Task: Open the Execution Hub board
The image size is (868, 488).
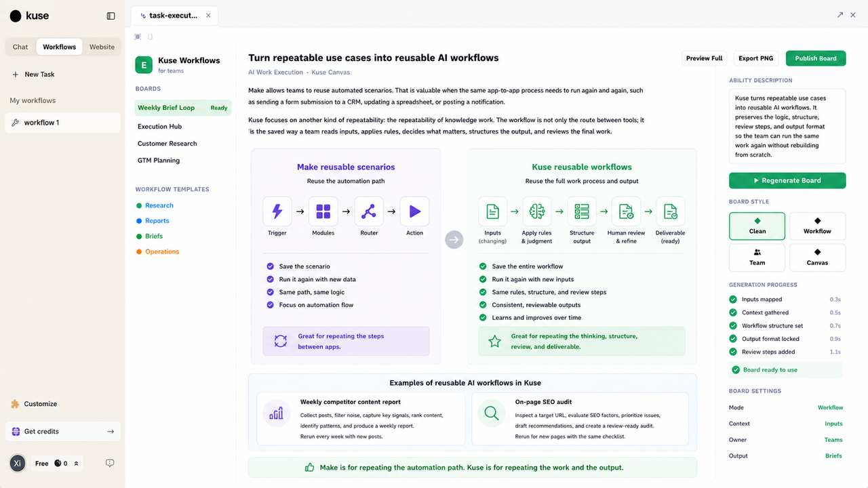Action: [x=159, y=127]
